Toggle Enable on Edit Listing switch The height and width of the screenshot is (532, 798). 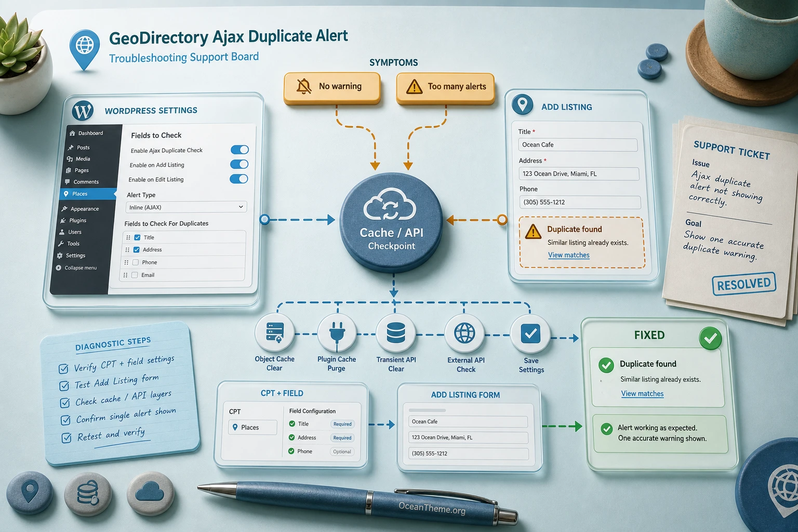238,179
